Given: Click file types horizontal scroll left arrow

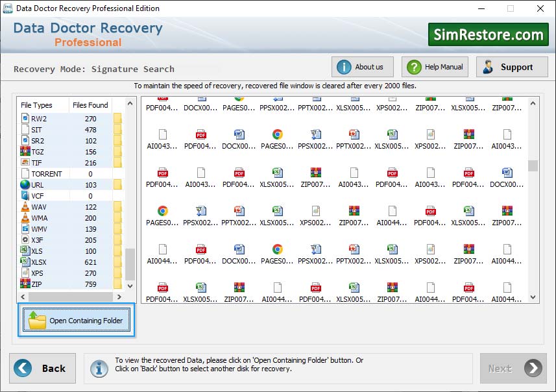Looking at the screenshot, I should click(23, 297).
